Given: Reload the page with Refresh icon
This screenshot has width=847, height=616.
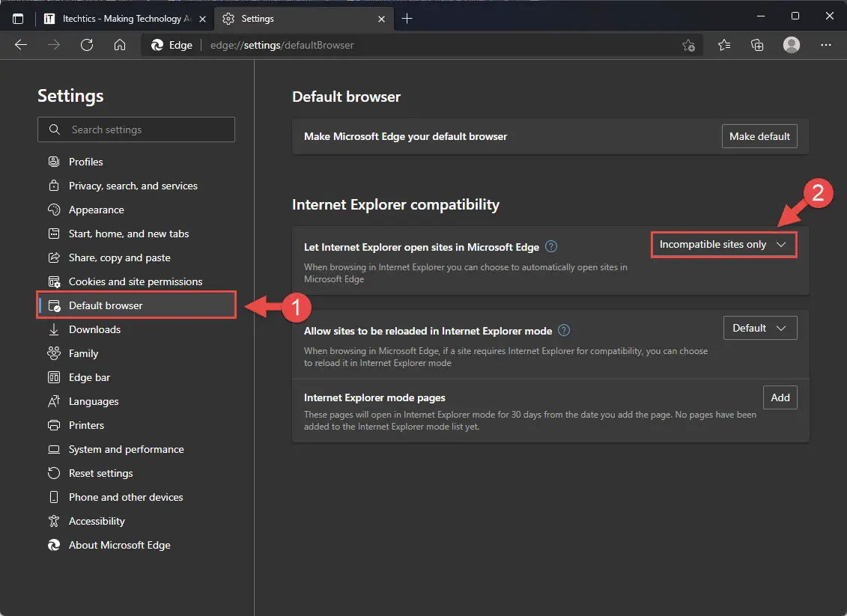Looking at the screenshot, I should 86,45.
